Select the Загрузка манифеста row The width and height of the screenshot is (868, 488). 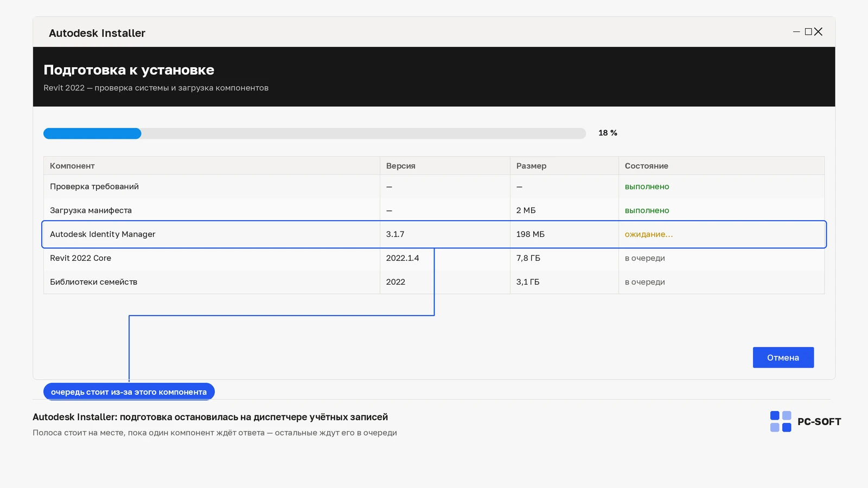click(x=434, y=210)
